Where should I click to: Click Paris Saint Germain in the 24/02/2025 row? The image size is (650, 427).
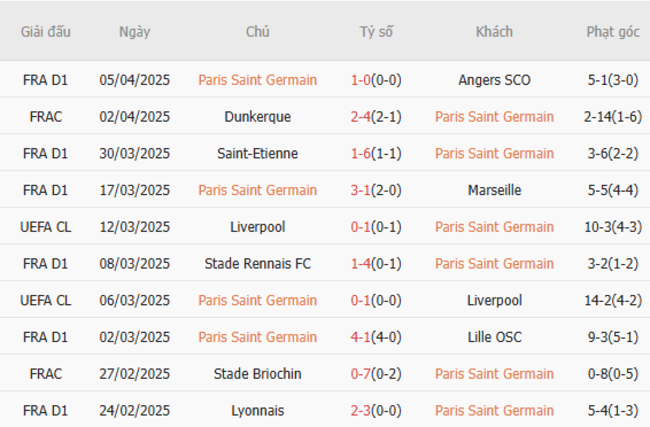494,411
